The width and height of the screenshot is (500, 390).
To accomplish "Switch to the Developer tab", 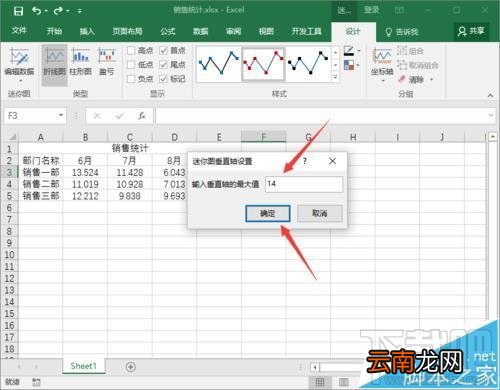I will click(x=306, y=32).
